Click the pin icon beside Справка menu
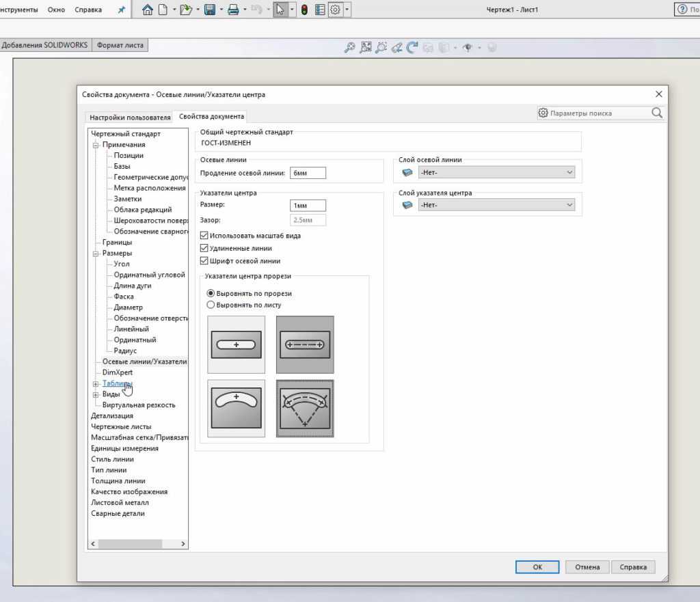The height and width of the screenshot is (602, 700). (x=122, y=10)
